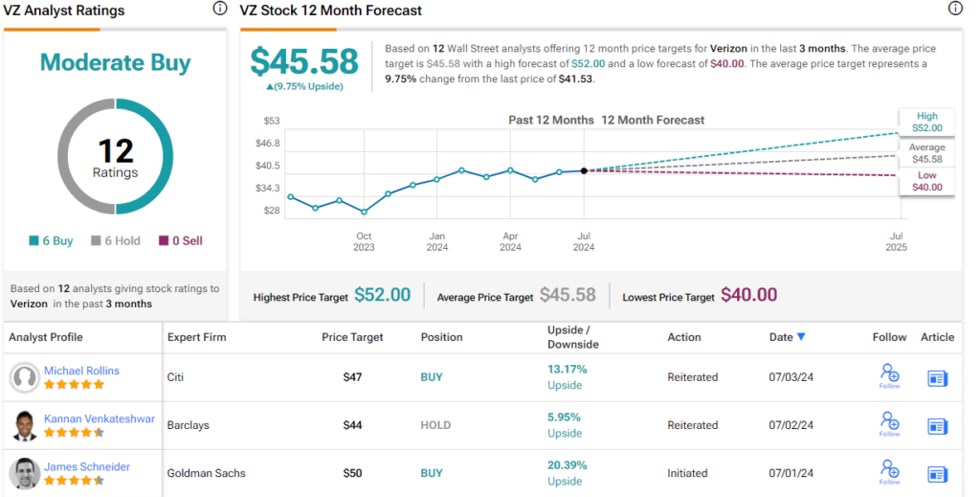Open James Schneider profile link
The width and height of the screenshot is (980, 497).
[x=86, y=466]
